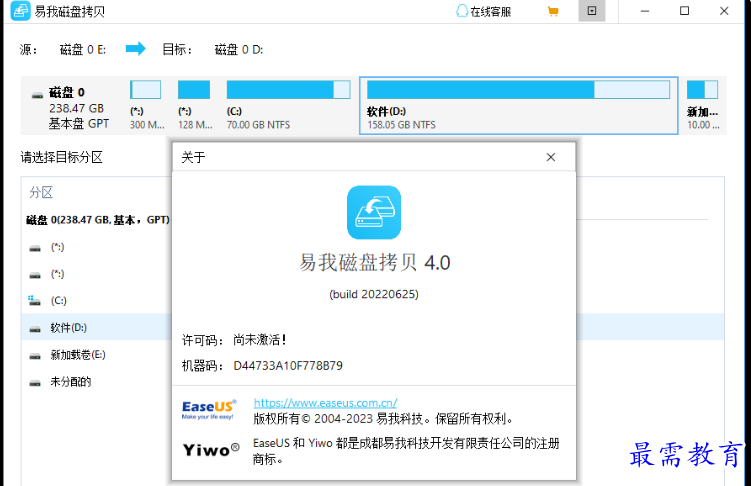The height and width of the screenshot is (486, 751).
Task: Select the 新加载卷(E:) row in partition list
Action: pos(96,355)
